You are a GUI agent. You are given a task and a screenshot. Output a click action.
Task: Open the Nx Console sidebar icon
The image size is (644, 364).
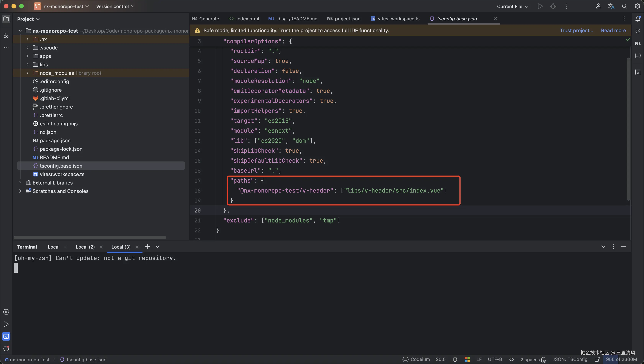638,43
